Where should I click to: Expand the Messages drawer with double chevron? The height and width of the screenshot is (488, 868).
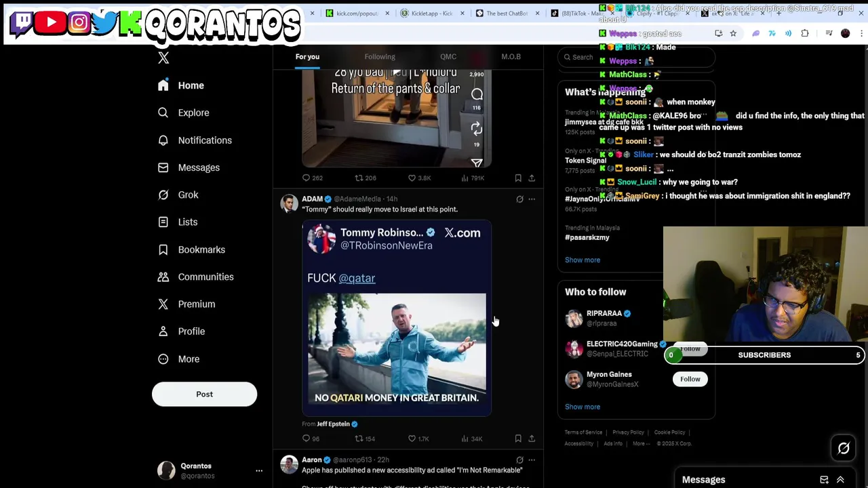(840, 480)
